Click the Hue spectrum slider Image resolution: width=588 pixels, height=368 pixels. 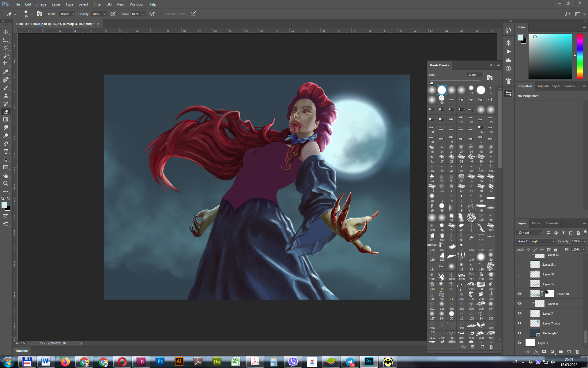click(580, 56)
